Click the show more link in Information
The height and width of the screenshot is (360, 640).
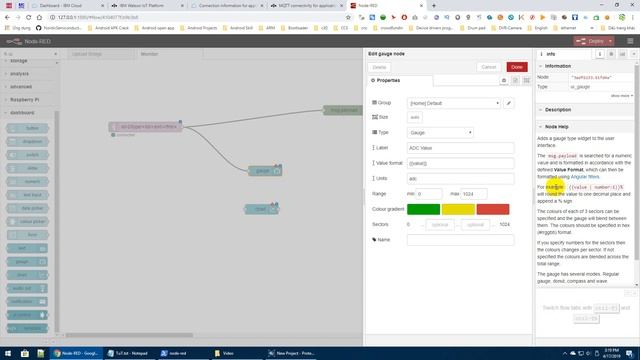click(622, 96)
